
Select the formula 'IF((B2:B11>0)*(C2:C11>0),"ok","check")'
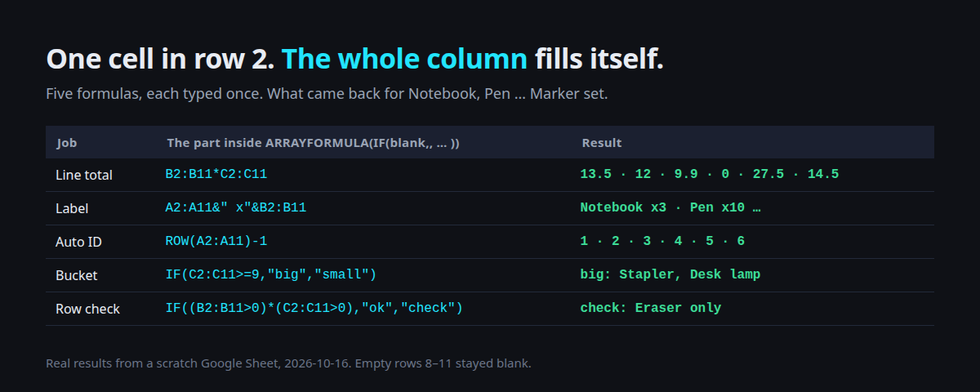[314, 308]
